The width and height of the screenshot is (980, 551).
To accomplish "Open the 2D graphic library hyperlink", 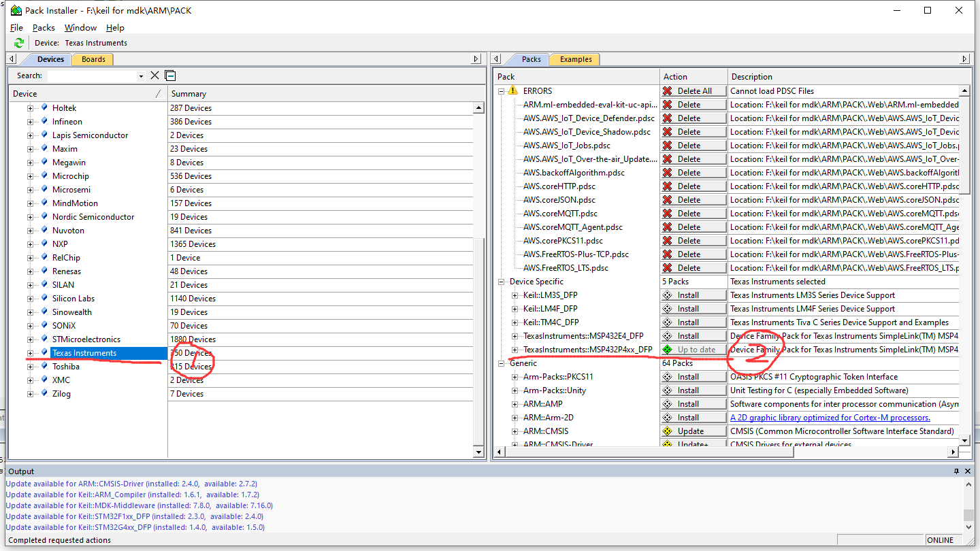I will click(830, 417).
